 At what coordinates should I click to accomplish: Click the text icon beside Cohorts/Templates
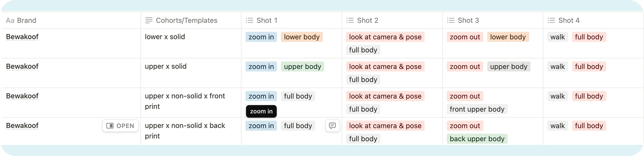coord(149,20)
